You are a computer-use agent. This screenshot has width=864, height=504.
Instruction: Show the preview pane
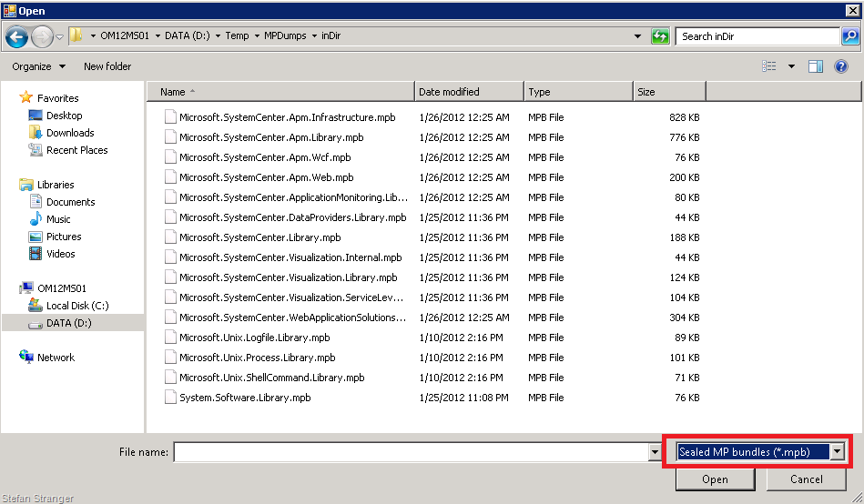click(x=816, y=66)
